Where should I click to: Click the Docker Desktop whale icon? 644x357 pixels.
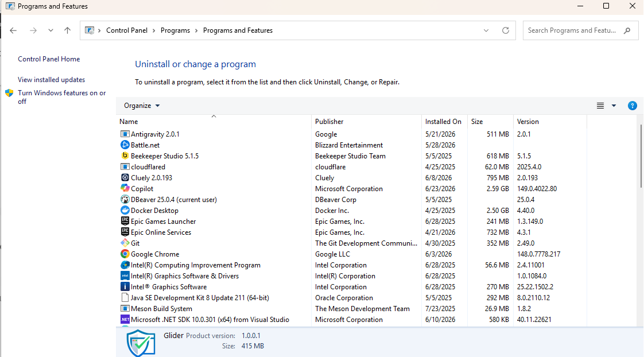[125, 210]
